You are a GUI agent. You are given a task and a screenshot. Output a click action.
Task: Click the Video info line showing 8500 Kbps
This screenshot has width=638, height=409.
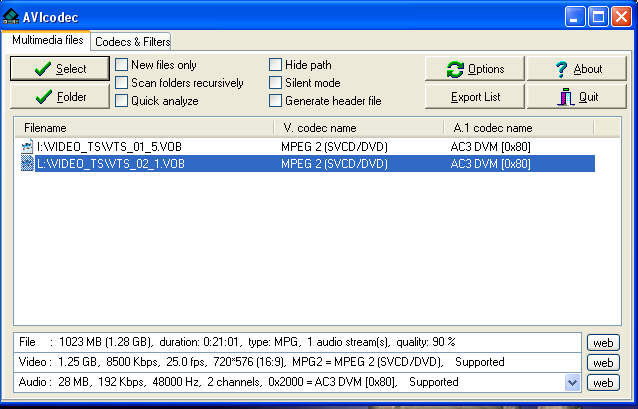[297, 362]
